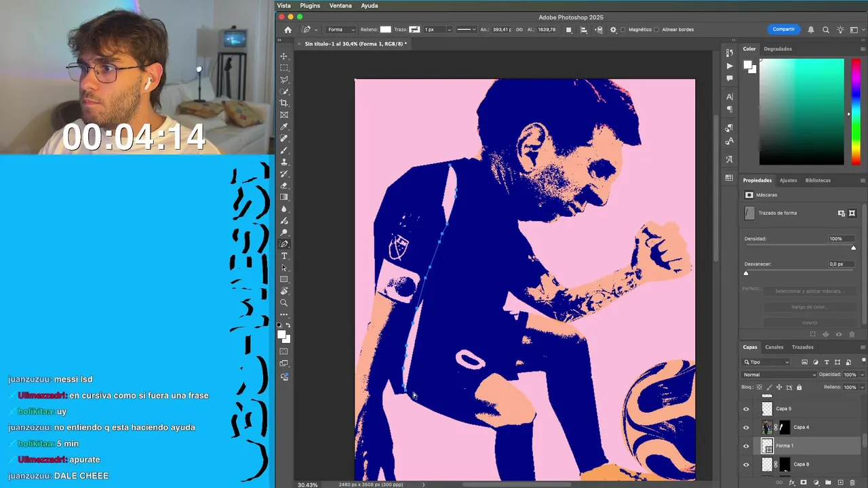
Task: Select the Move tool
Action: point(284,56)
